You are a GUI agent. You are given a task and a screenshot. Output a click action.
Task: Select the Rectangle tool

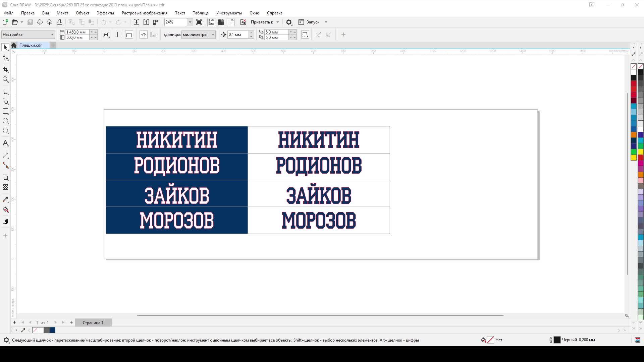tap(5, 111)
